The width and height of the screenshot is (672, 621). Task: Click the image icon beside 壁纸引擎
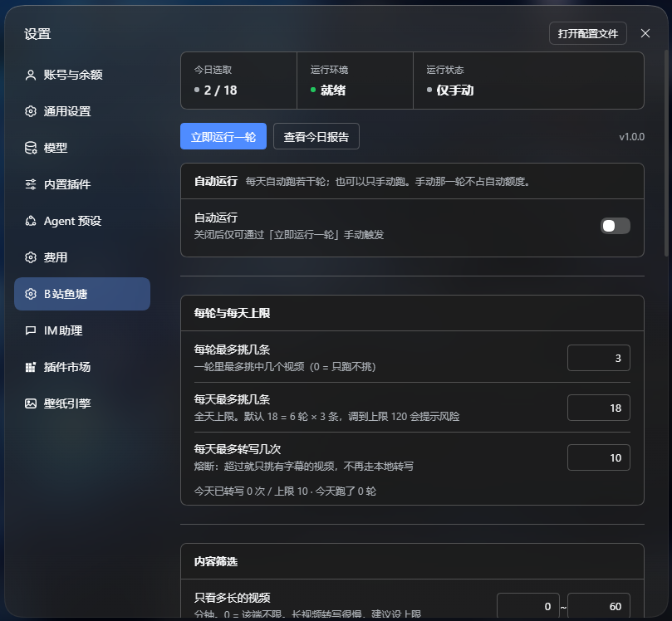point(31,403)
